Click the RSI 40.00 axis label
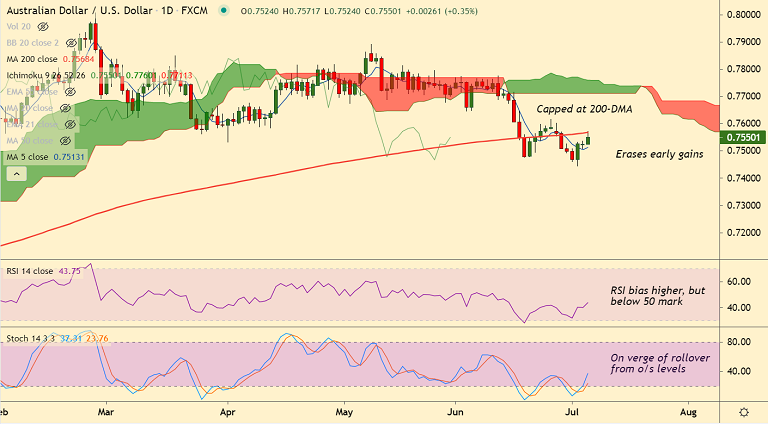This screenshot has width=768, height=424. 739,308
